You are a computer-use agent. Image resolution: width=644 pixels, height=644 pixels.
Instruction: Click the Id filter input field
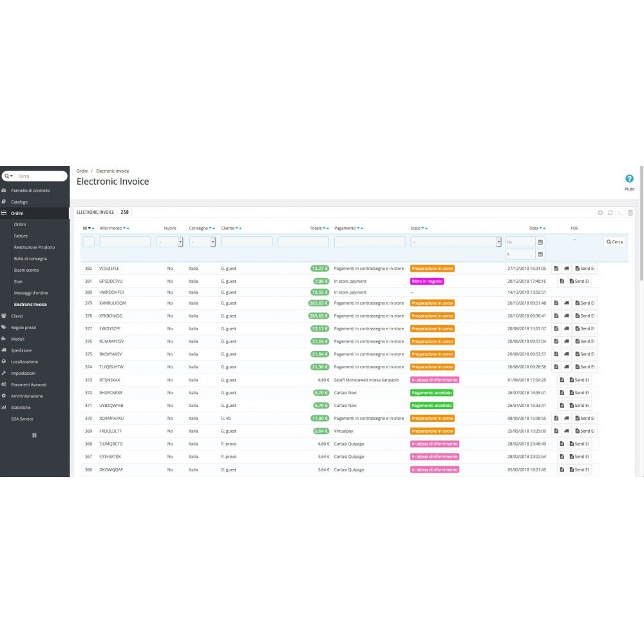(x=89, y=242)
